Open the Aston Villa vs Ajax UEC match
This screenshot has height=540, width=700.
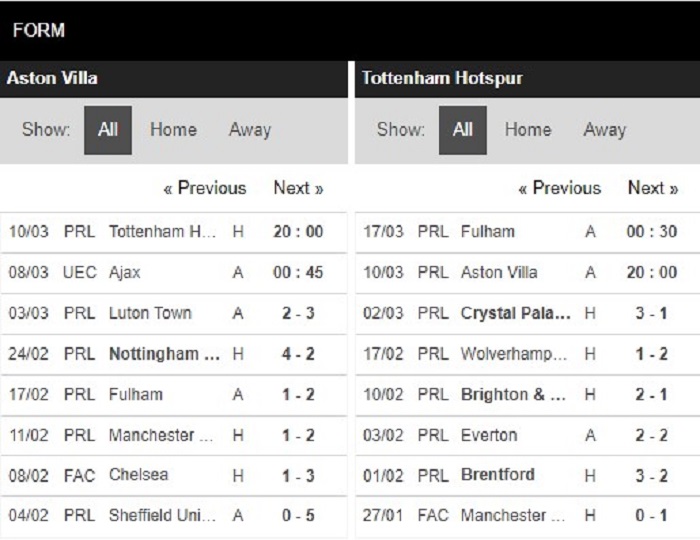click(x=174, y=273)
